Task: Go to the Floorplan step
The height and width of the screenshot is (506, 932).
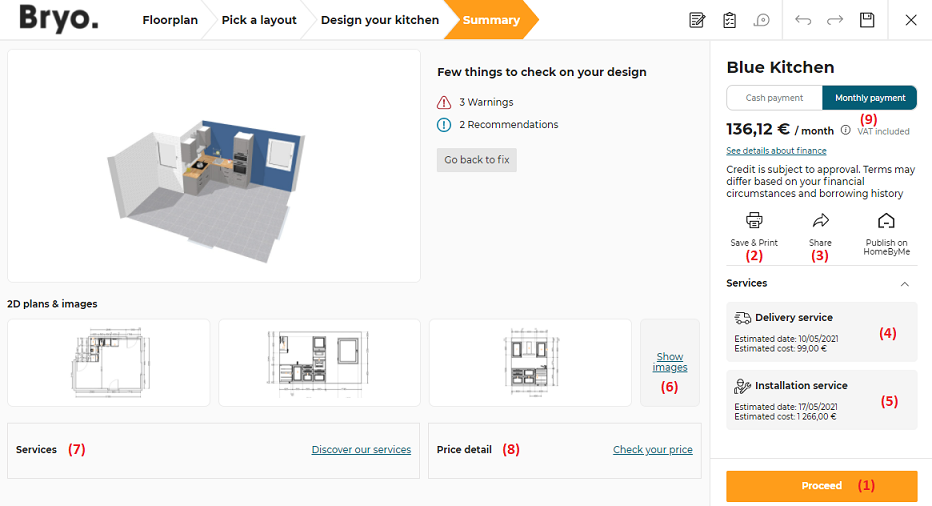Action: [x=170, y=20]
